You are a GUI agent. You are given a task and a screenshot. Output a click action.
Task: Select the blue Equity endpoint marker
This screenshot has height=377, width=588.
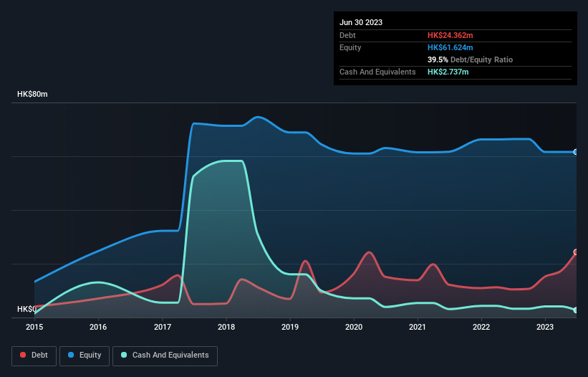[x=576, y=152]
